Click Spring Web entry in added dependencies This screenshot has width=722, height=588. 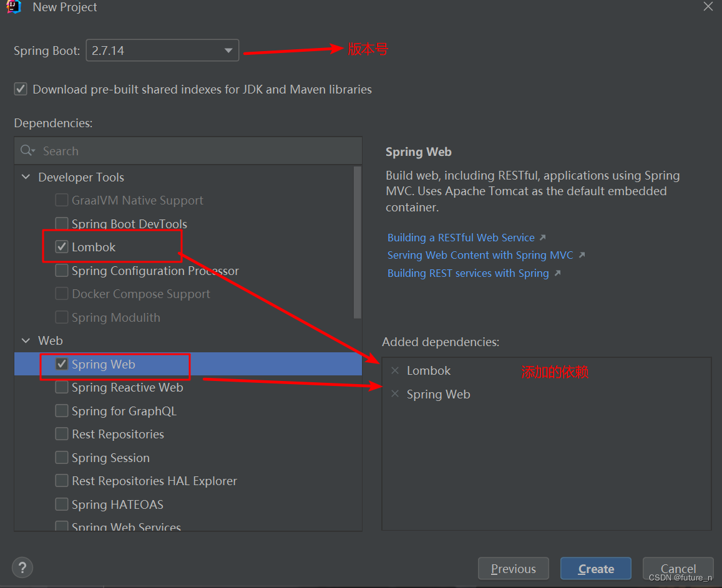pyautogui.click(x=438, y=394)
